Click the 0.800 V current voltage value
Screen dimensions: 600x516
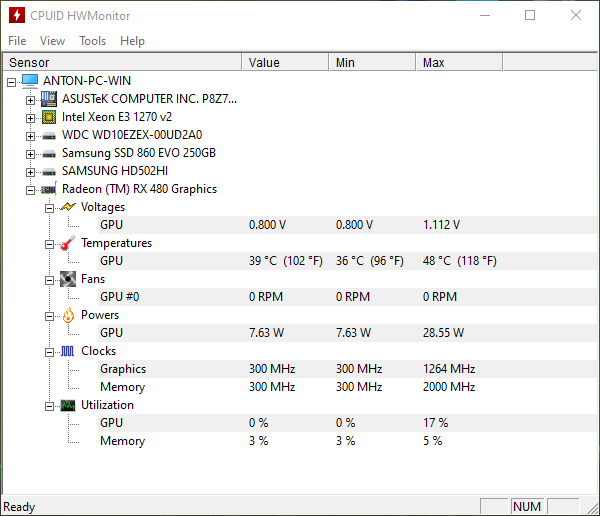(x=267, y=225)
